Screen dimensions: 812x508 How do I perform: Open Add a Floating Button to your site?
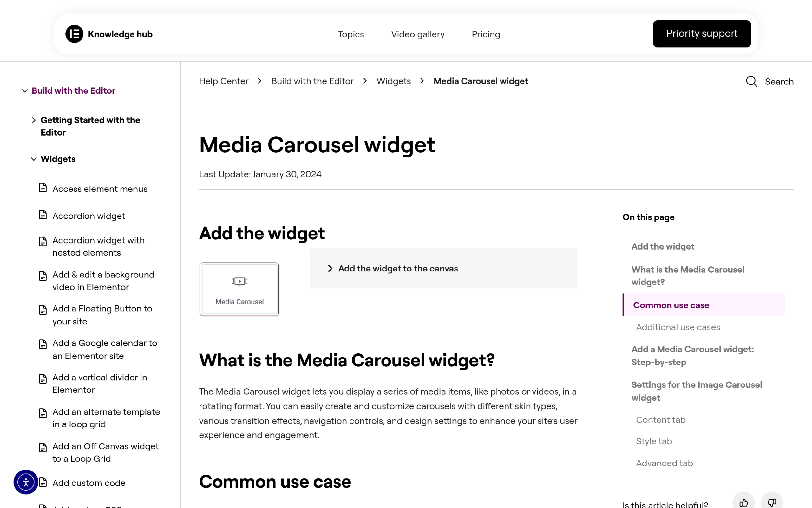point(102,315)
